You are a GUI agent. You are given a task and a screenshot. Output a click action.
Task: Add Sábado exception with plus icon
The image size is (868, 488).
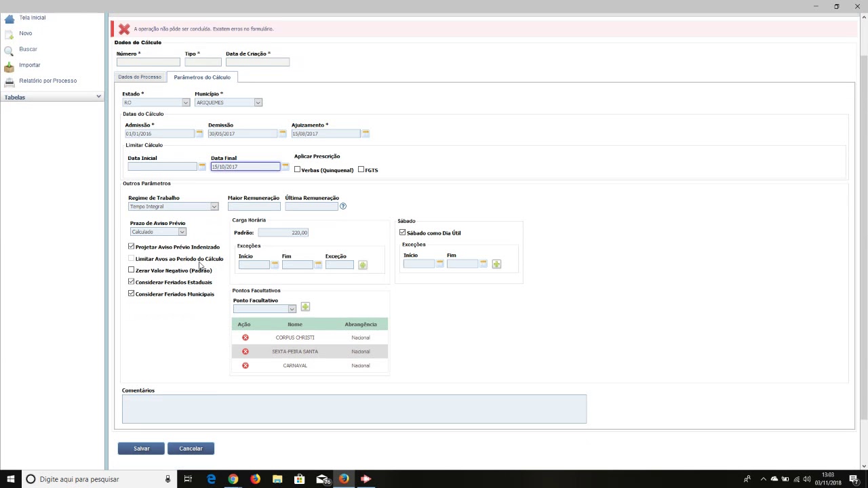coord(496,264)
